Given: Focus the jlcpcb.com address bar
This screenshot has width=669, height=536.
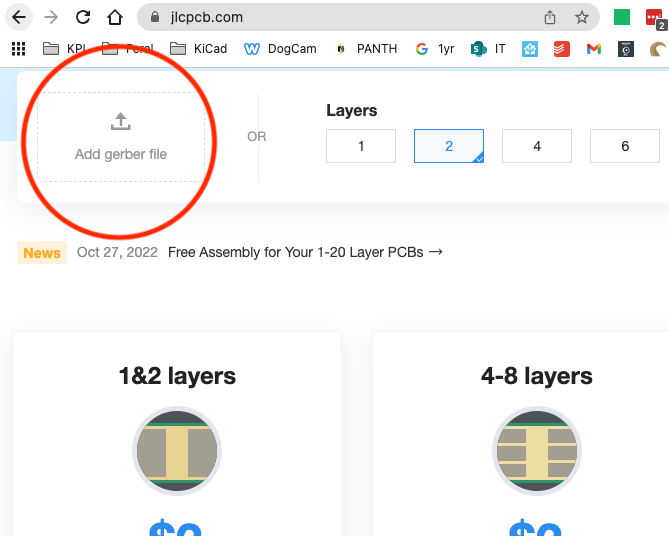Looking at the screenshot, I should click(368, 17).
